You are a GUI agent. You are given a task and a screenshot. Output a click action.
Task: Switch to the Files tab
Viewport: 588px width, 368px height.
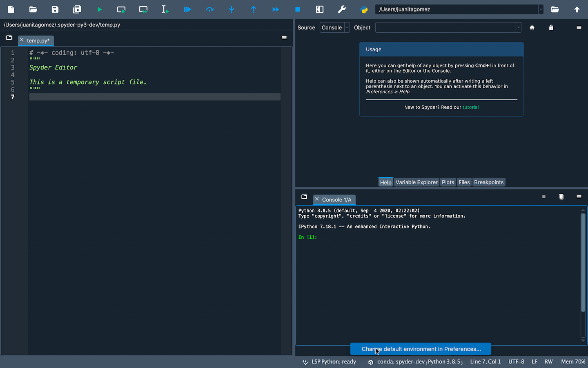point(464,182)
